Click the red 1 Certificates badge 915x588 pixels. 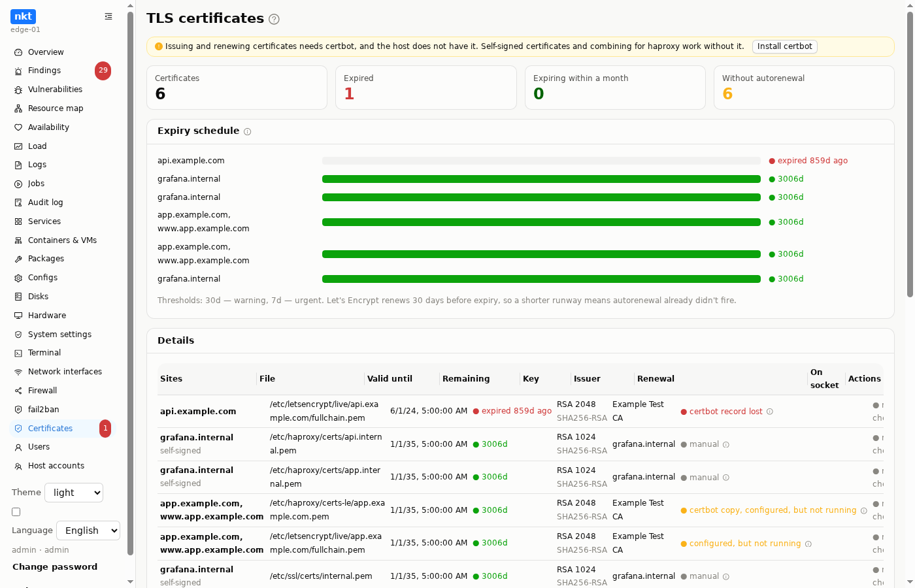pyautogui.click(x=105, y=429)
